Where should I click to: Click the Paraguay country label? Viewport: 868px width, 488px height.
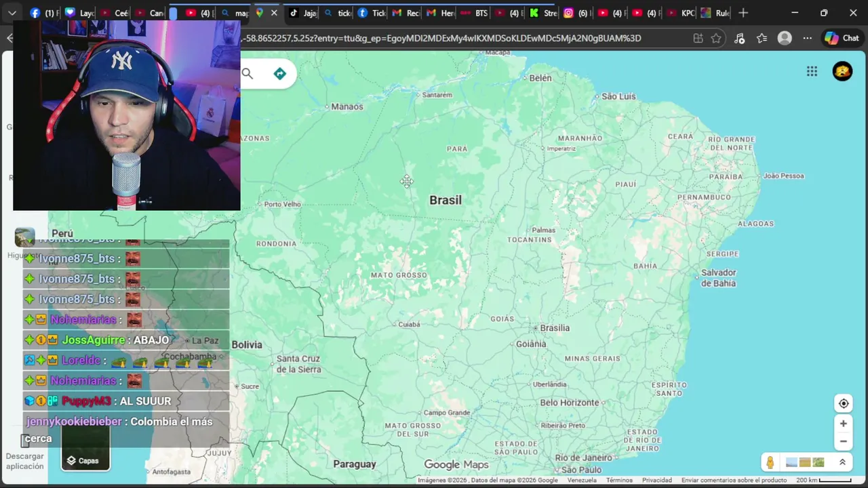coord(355,464)
